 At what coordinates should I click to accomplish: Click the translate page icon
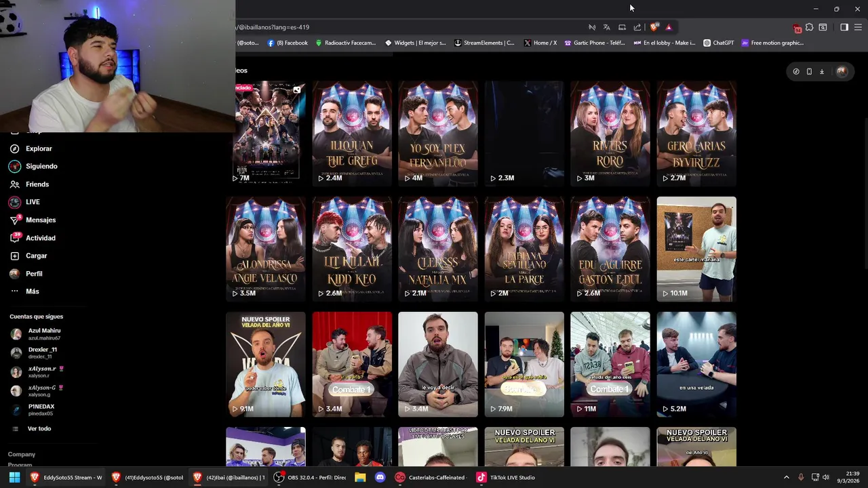coord(606,27)
